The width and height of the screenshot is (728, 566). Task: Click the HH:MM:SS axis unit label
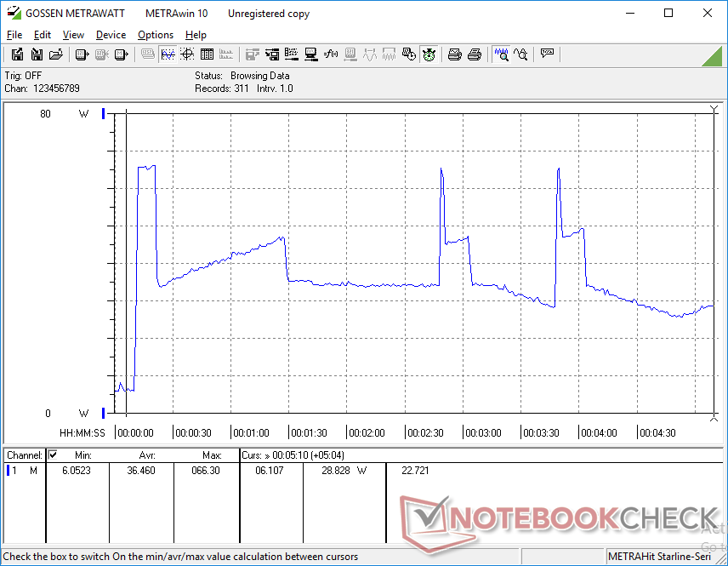tap(82, 432)
